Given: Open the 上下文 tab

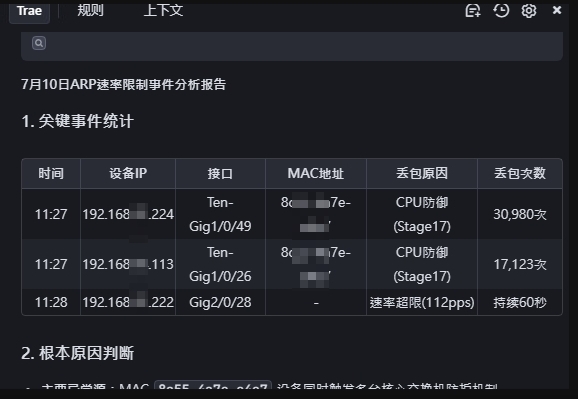Looking at the screenshot, I should (163, 10).
